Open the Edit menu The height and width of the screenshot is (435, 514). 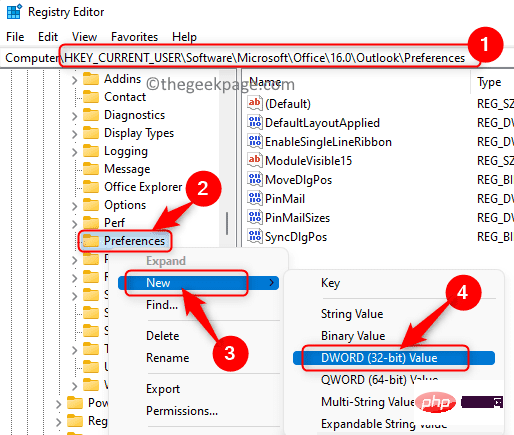click(48, 37)
